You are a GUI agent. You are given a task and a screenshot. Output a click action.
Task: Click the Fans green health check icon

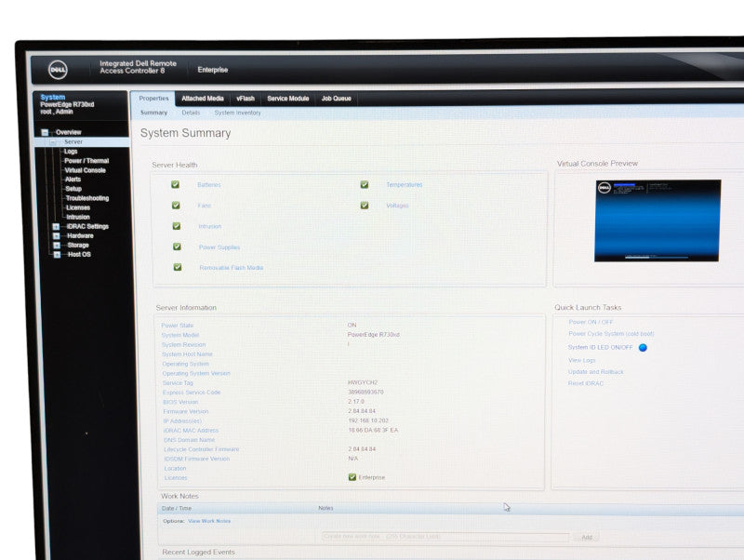point(176,205)
